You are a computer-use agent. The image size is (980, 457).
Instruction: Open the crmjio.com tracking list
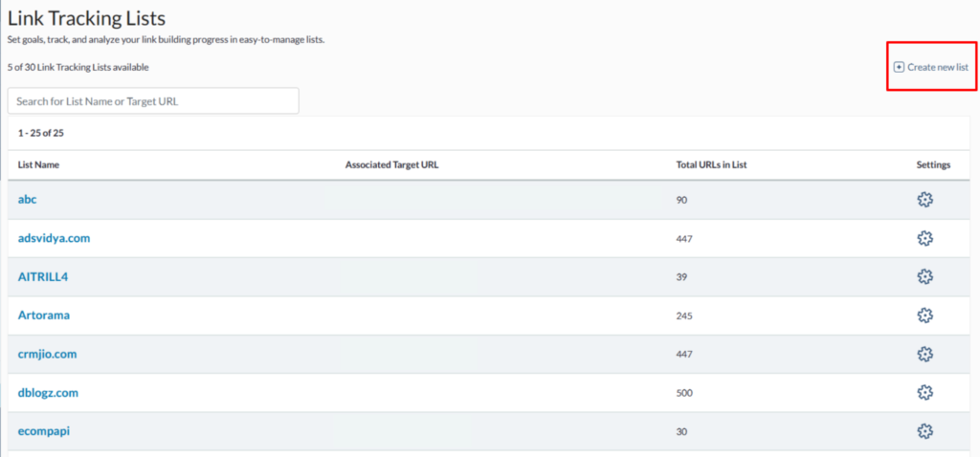coord(48,354)
